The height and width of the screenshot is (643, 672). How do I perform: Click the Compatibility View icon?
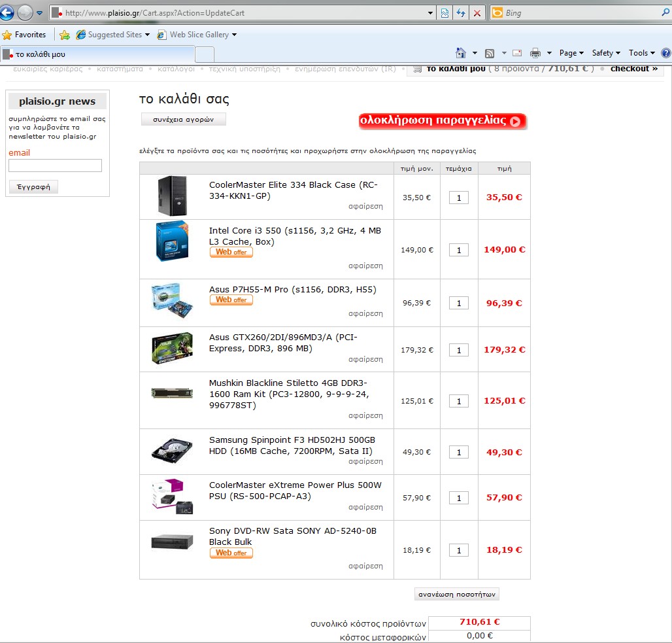[445, 13]
